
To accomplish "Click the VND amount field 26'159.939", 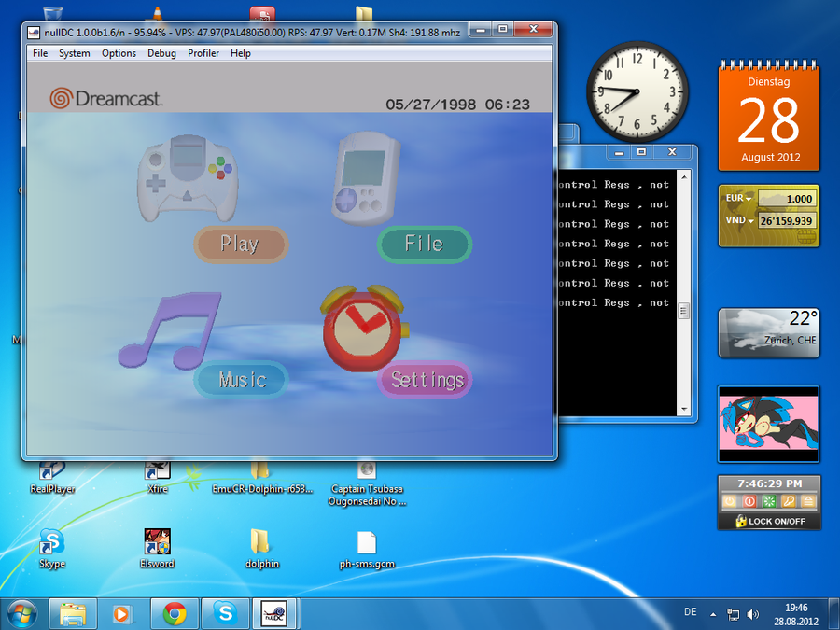I will (x=787, y=220).
